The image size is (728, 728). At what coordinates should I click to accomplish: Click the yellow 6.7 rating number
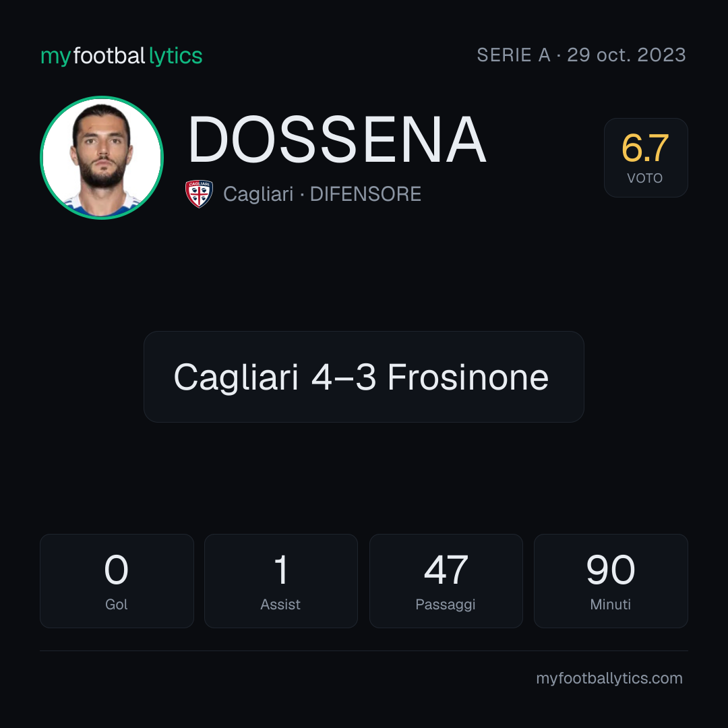[645, 148]
